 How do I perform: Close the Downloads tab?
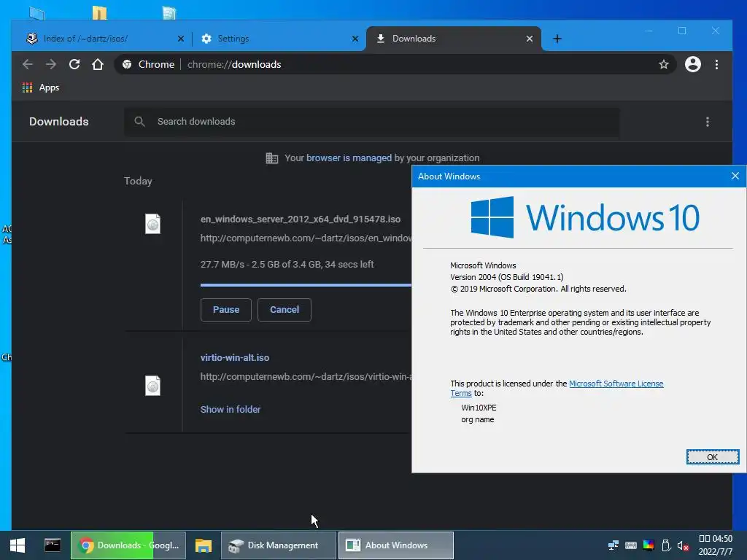530,39
